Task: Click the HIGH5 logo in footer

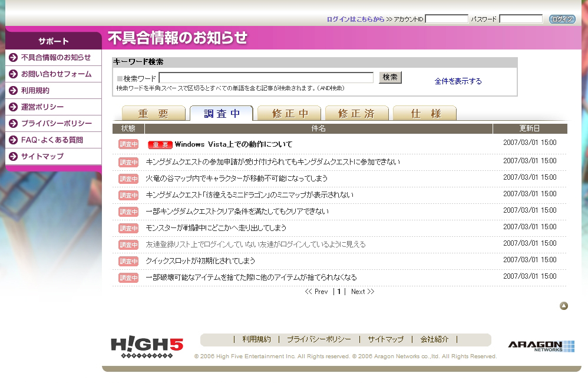Action: pos(147,347)
